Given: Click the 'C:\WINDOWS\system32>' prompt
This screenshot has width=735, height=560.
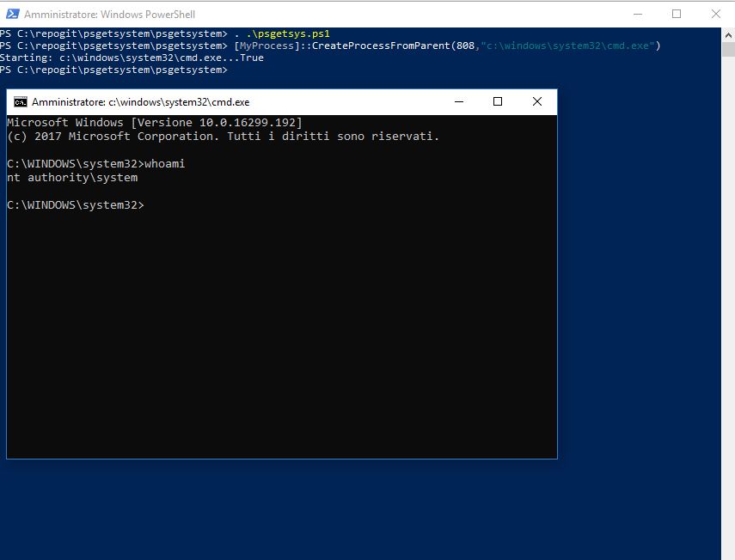Looking at the screenshot, I should pos(75,204).
